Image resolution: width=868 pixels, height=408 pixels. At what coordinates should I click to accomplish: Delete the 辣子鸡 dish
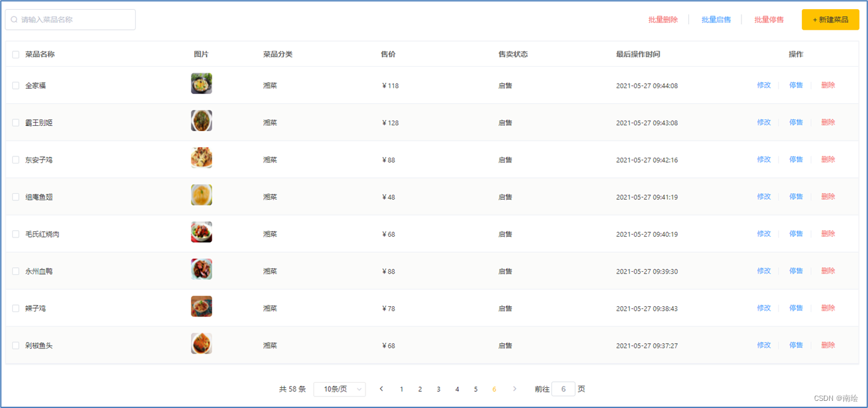828,307
